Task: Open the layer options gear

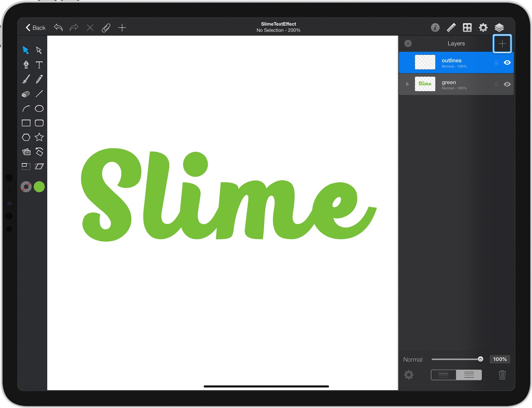Action: (x=409, y=375)
